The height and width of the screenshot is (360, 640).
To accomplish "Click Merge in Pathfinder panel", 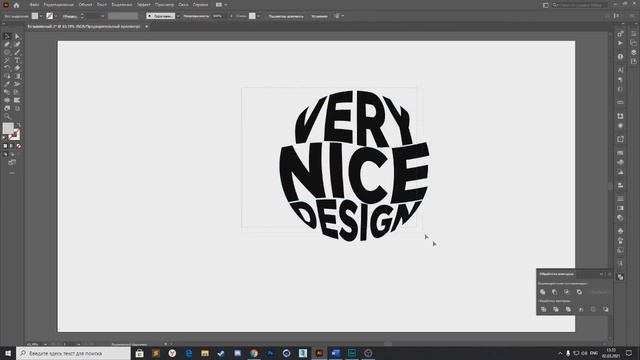I will (x=568, y=309).
